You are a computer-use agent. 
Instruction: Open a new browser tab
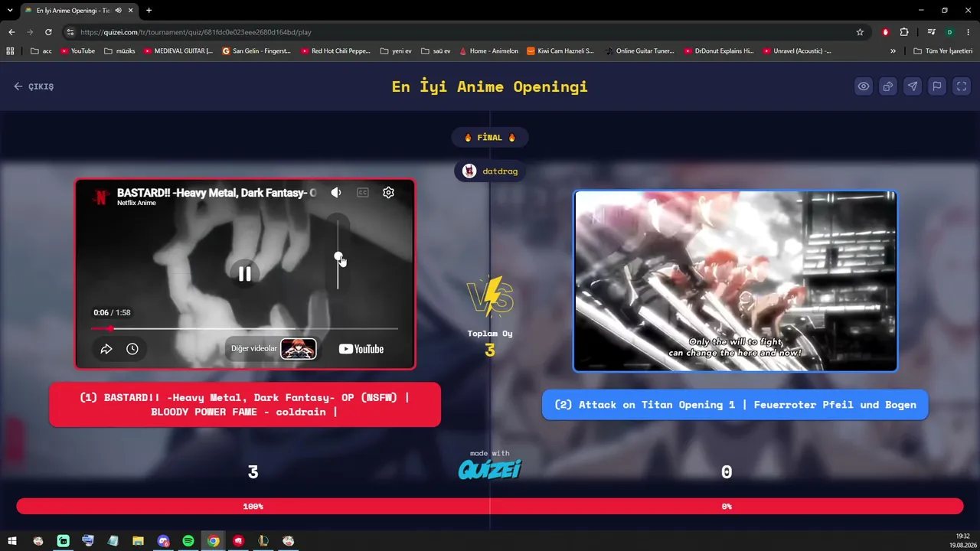(149, 11)
